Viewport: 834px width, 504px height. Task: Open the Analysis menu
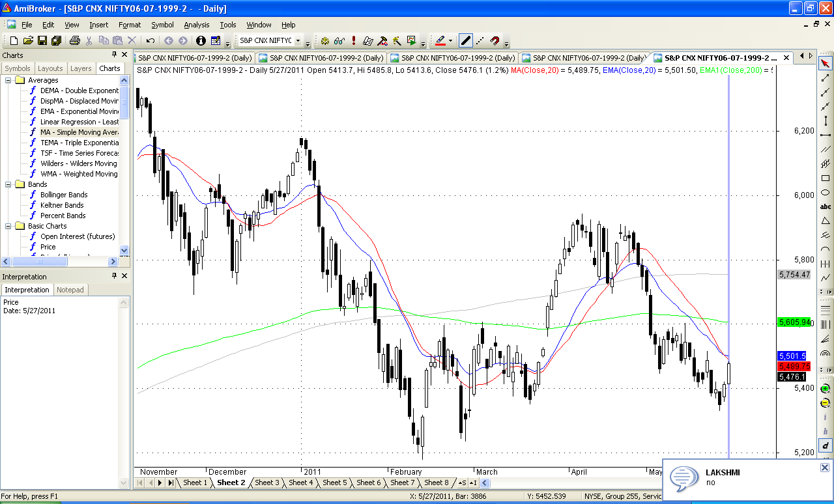tap(196, 25)
